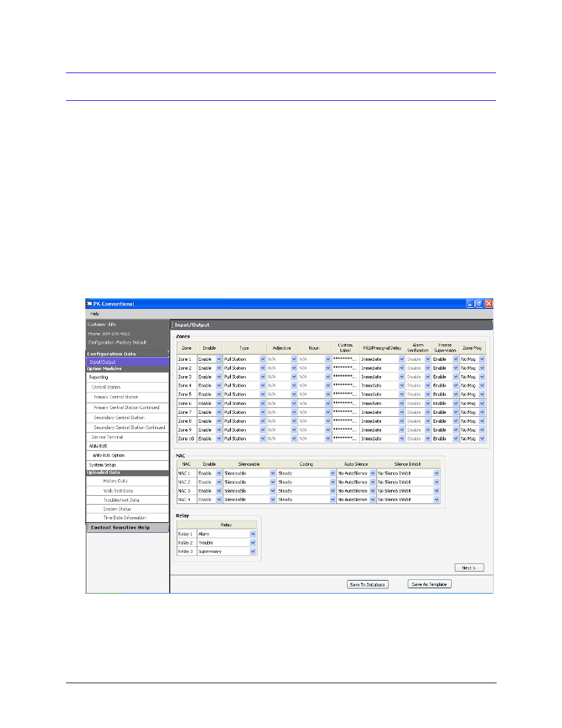
Task: Open Zone 7 PAS/Presignal Delay dropdown
Action: pos(402,412)
